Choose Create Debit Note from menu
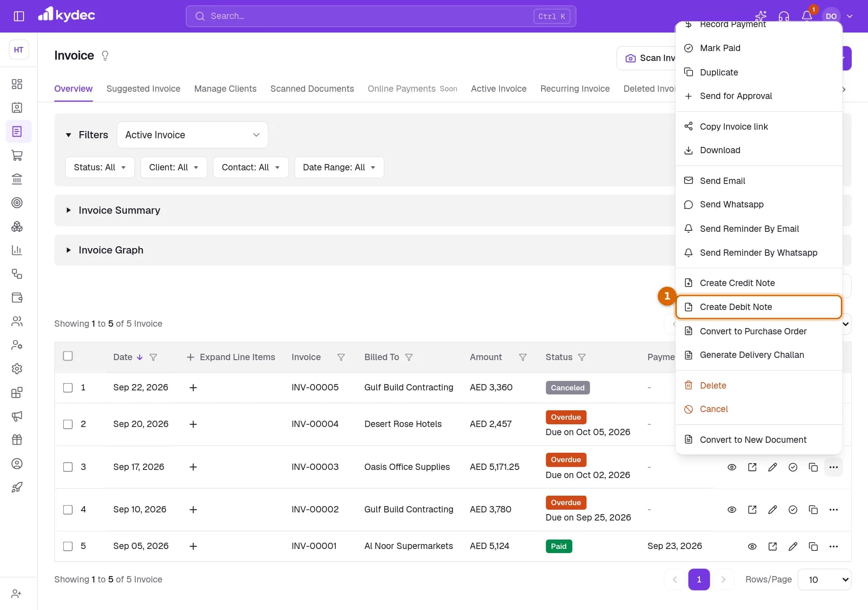Screen dimensions: 868x610 (759, 307)
